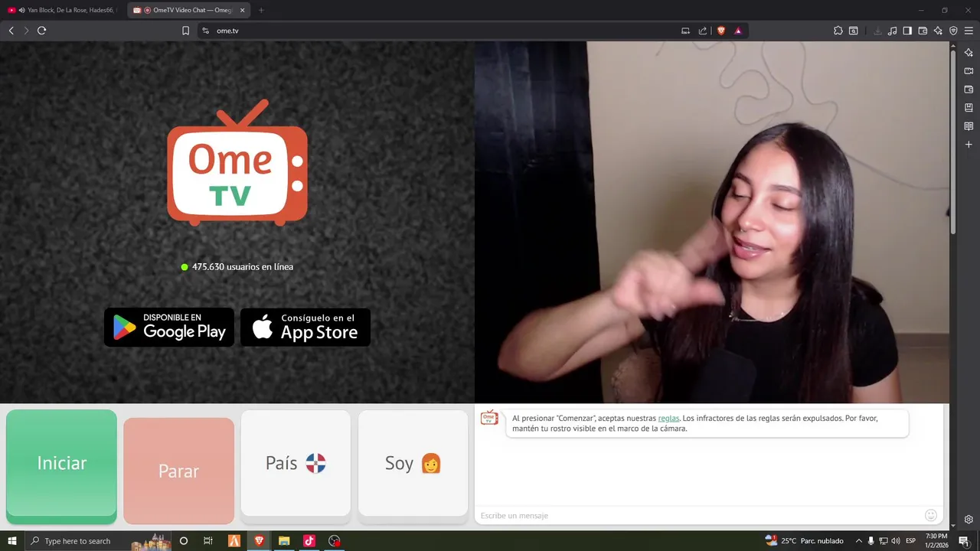Open the Leo AI sparkle icon in the toolbar
This screenshot has height=551, width=980.
[938, 31]
